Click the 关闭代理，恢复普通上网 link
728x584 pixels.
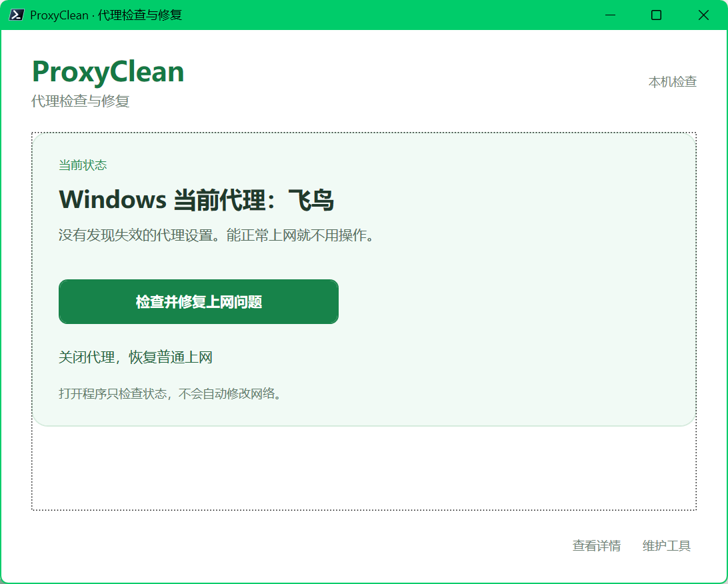135,357
